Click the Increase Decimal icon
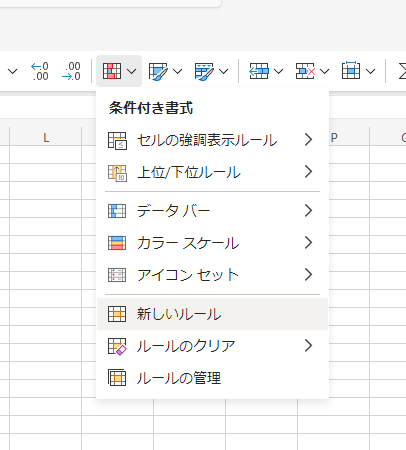Image resolution: width=406 pixels, height=450 pixels. [x=40, y=71]
